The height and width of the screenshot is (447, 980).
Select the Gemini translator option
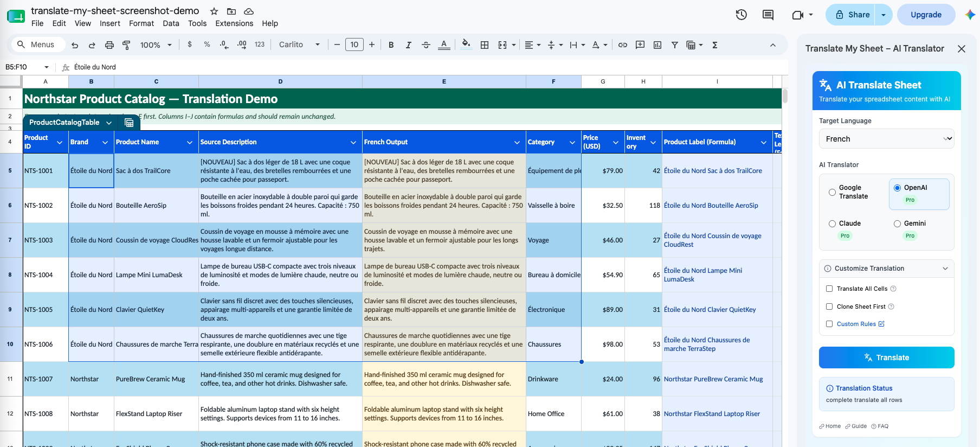[897, 224]
